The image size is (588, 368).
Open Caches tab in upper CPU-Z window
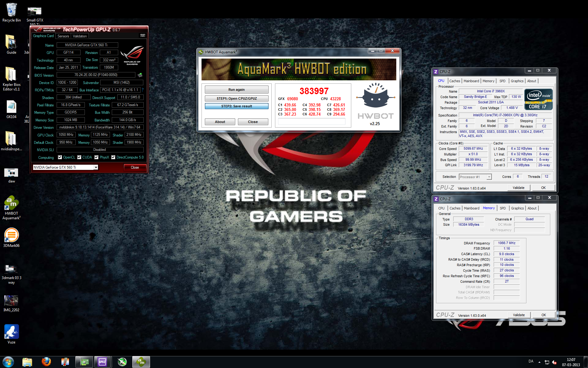tap(454, 81)
